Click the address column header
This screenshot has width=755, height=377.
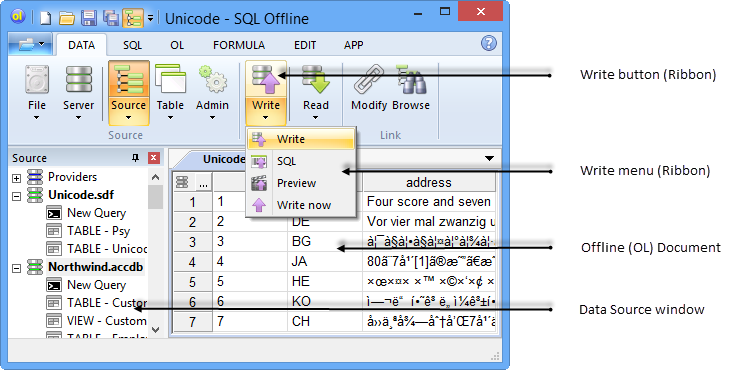pos(429,182)
